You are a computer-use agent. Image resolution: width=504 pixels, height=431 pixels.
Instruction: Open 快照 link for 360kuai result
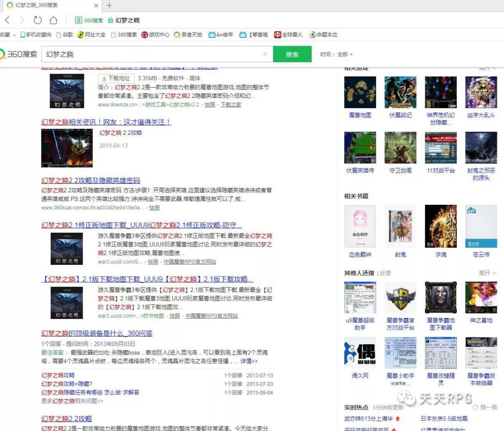(x=154, y=208)
